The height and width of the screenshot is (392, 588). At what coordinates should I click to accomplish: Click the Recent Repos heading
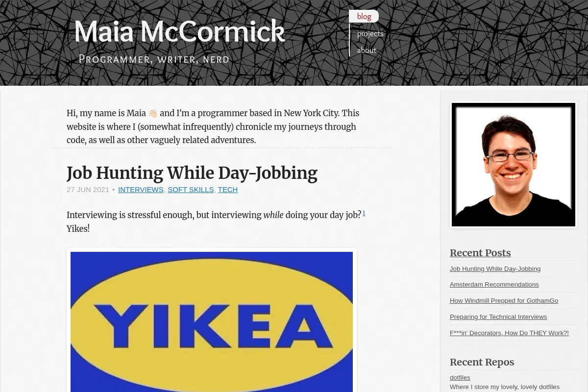coord(482,362)
